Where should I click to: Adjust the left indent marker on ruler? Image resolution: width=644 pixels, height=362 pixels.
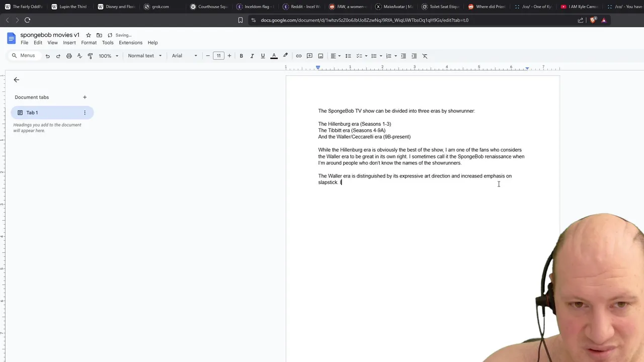(x=318, y=68)
